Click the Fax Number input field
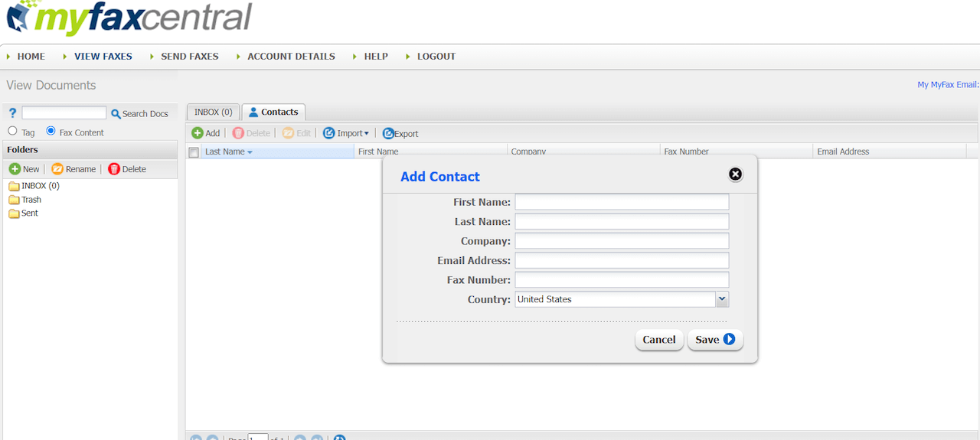Viewport: 980px width, 440px height. pos(622,280)
